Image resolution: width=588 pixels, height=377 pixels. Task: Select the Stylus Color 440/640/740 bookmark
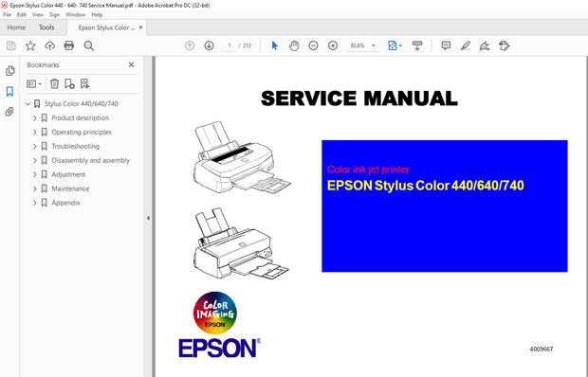coord(81,103)
